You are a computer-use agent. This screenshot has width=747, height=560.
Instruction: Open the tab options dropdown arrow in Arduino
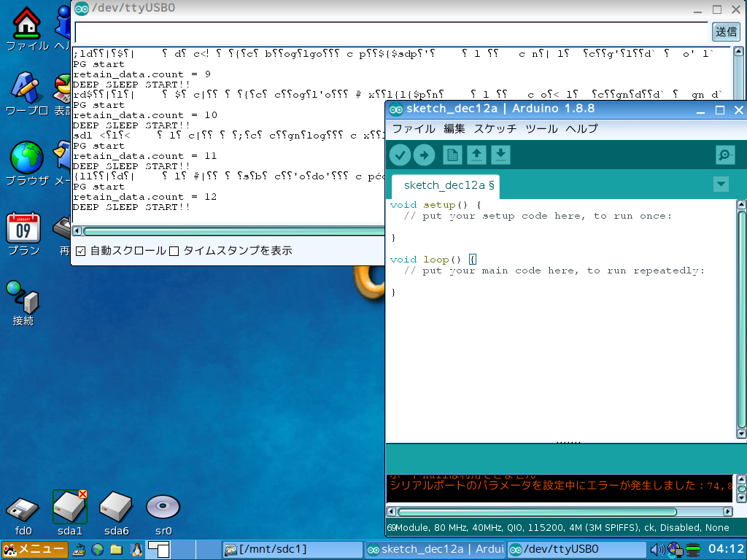(721, 184)
